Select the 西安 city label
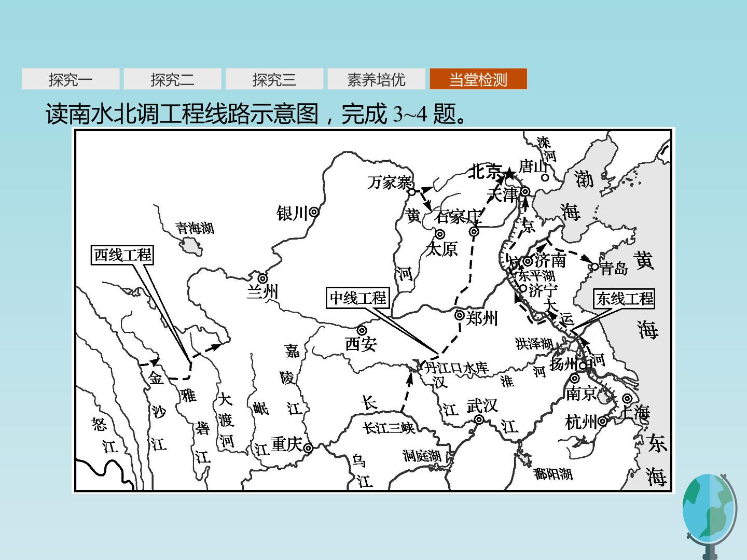747x560 pixels. click(x=361, y=344)
